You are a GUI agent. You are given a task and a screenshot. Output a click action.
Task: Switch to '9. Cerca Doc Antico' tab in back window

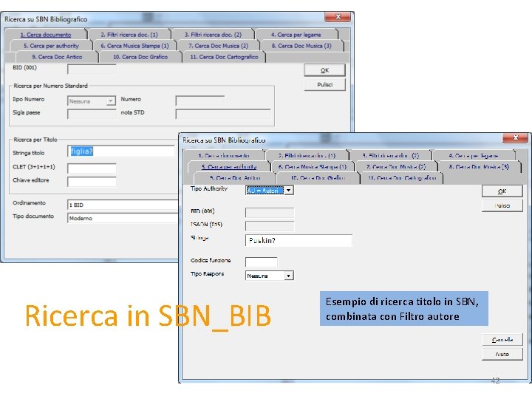(x=57, y=57)
